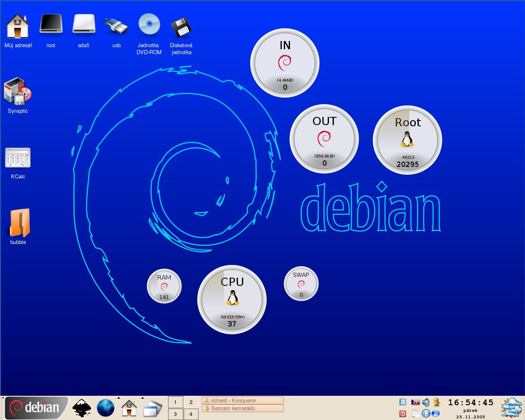The image size is (525, 420).
Task: Click the Root disk usage gauge
Action: [x=407, y=140]
